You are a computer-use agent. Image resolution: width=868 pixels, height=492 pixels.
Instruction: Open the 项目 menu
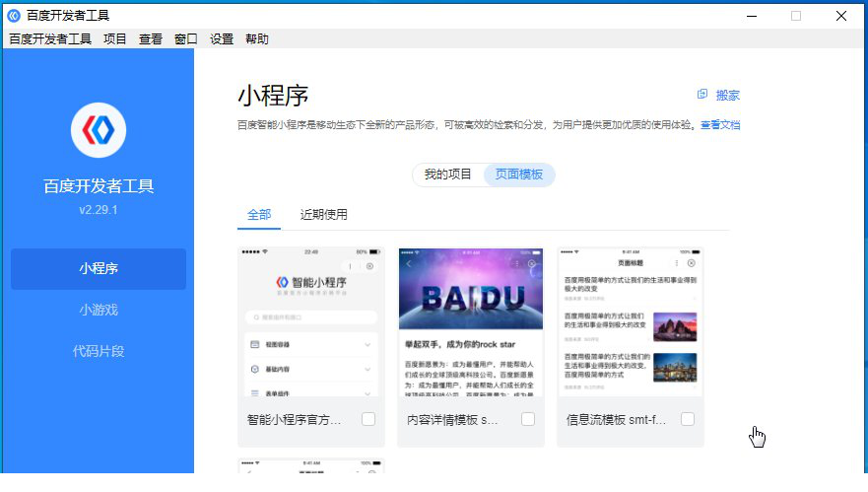click(x=114, y=38)
